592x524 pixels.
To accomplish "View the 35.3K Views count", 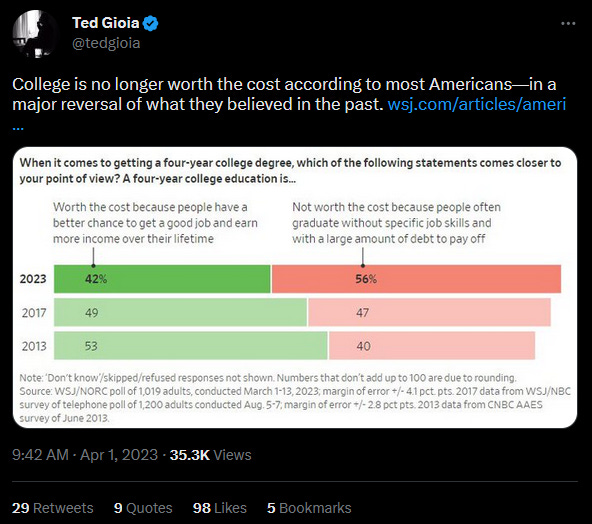I will 210,455.
